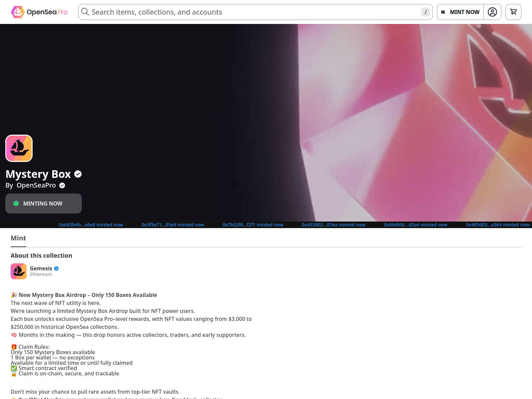This screenshot has width=532, height=399.
Task: Focus the search items and collections field
Action: 255,12
